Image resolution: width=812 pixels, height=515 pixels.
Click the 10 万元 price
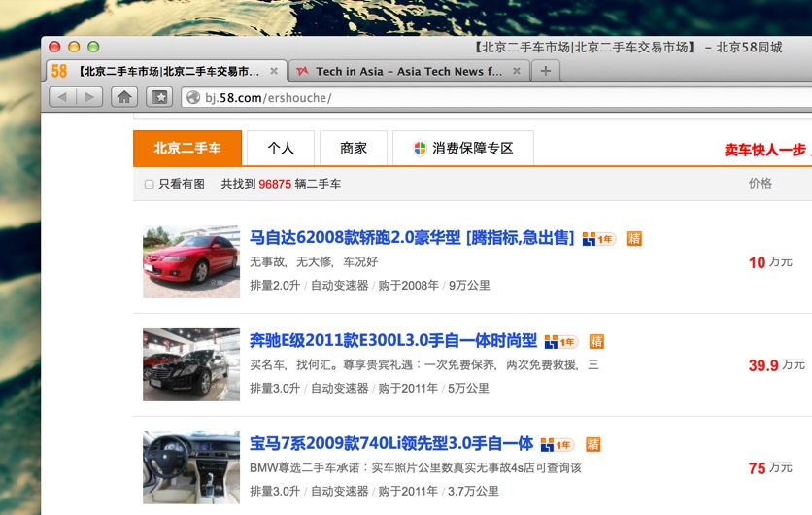coord(770,262)
